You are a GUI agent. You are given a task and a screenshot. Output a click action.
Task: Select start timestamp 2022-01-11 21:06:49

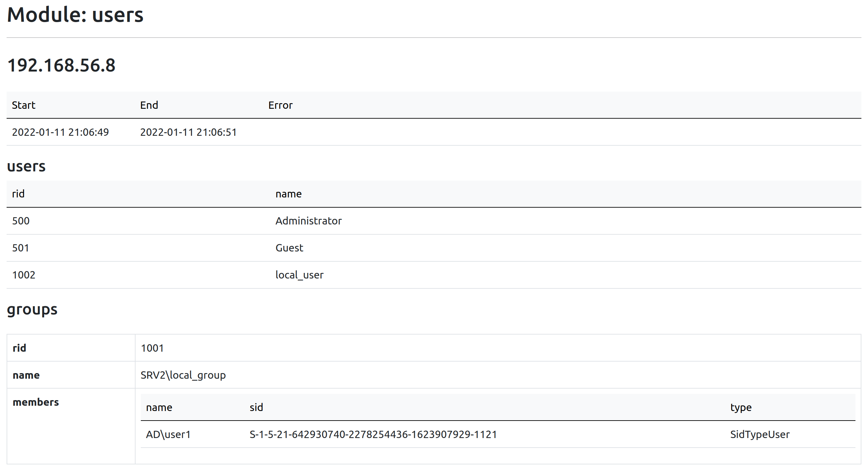point(60,132)
